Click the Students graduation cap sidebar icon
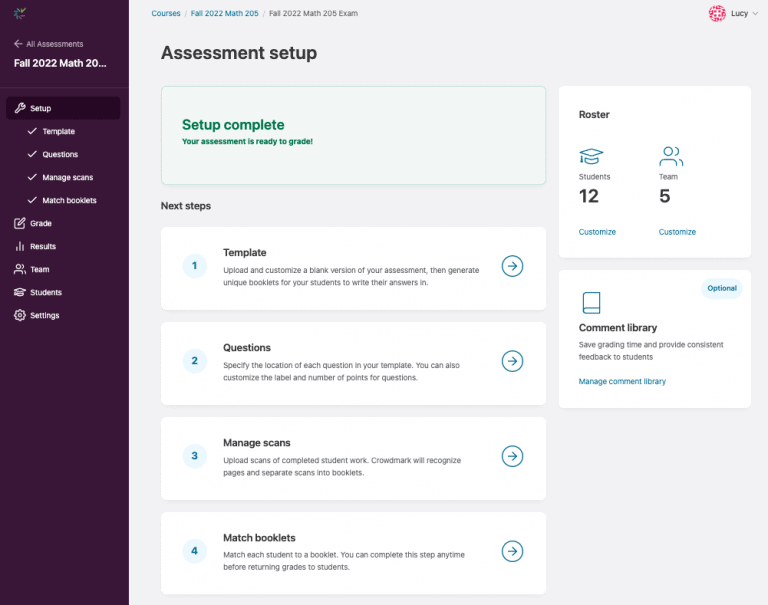The height and width of the screenshot is (605, 768). tap(20, 292)
